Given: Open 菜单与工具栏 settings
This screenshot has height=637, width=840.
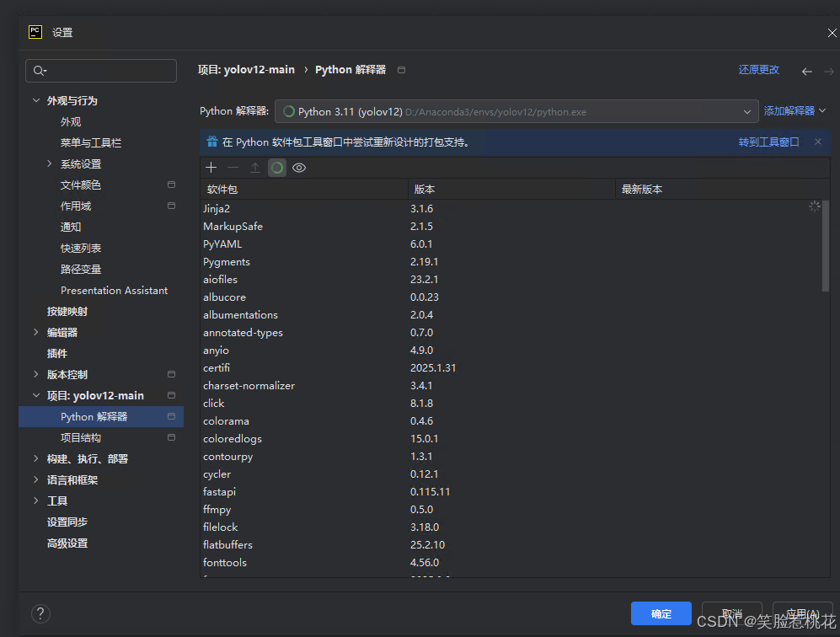Looking at the screenshot, I should coord(91,142).
